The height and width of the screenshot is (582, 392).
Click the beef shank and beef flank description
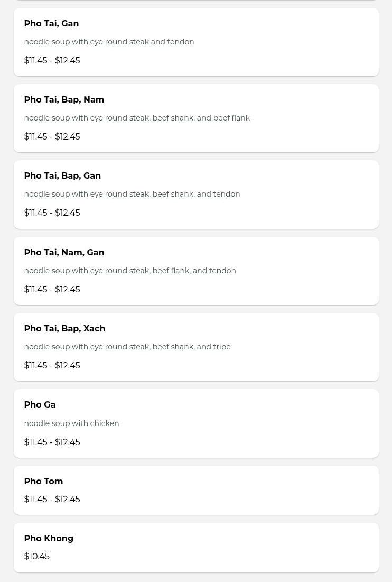point(137,118)
